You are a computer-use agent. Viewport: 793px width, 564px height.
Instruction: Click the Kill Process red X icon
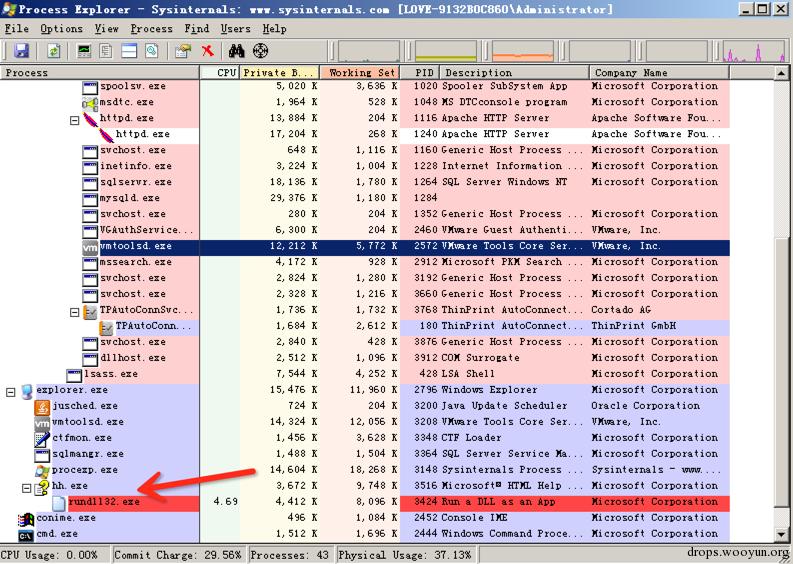pos(207,51)
